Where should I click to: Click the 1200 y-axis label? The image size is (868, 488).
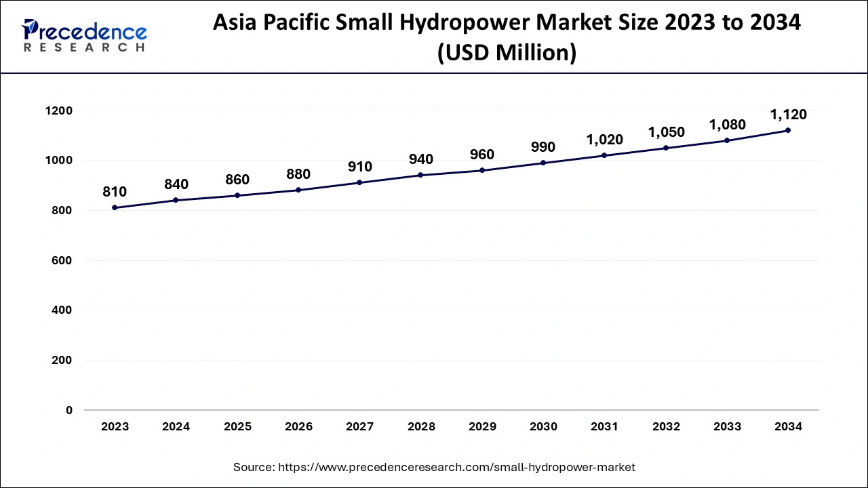coord(58,110)
